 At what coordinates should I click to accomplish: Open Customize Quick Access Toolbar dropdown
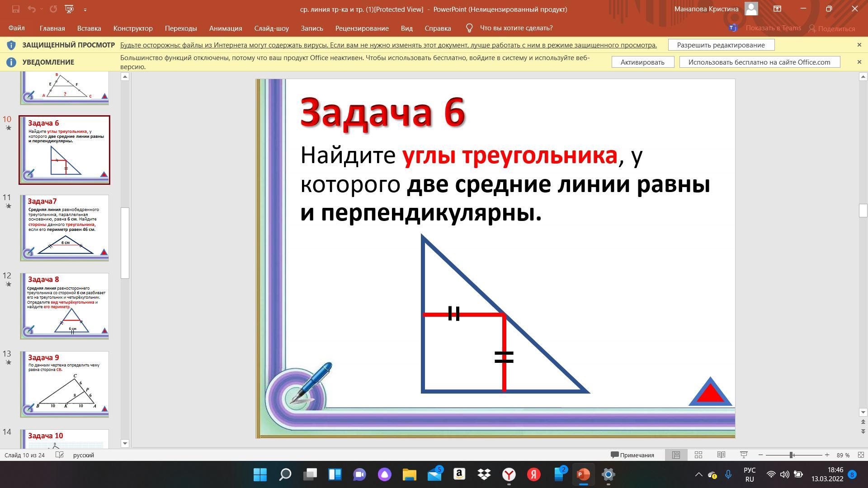85,9
